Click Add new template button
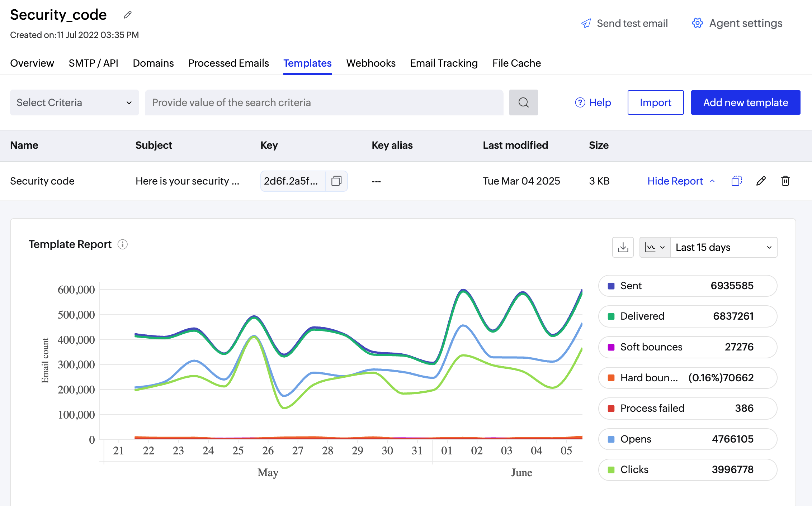The width and height of the screenshot is (812, 506). point(745,102)
